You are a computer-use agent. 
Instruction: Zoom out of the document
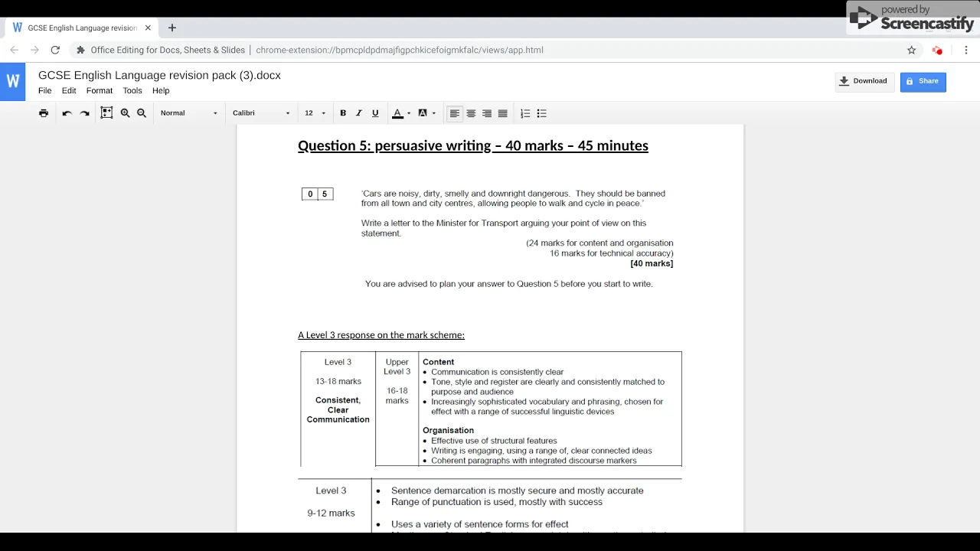142,113
